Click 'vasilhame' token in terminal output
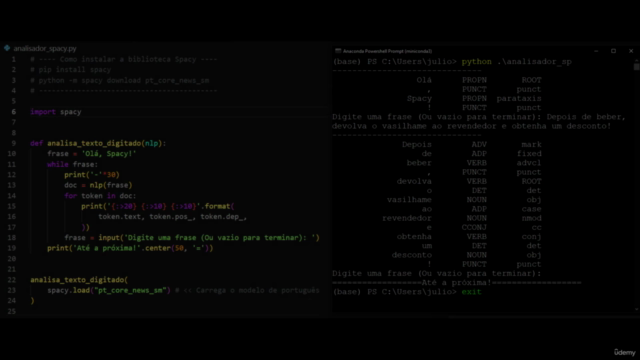This screenshot has width=640, height=360. (409, 200)
